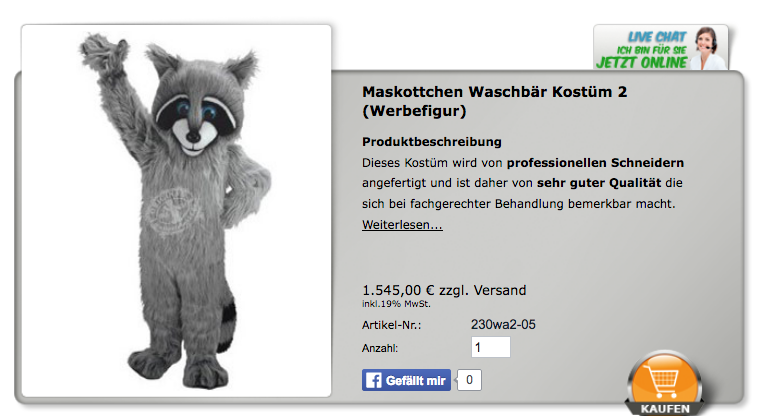Select the article number 230wa2-05
This screenshot has width=764, height=416.
coord(503,324)
